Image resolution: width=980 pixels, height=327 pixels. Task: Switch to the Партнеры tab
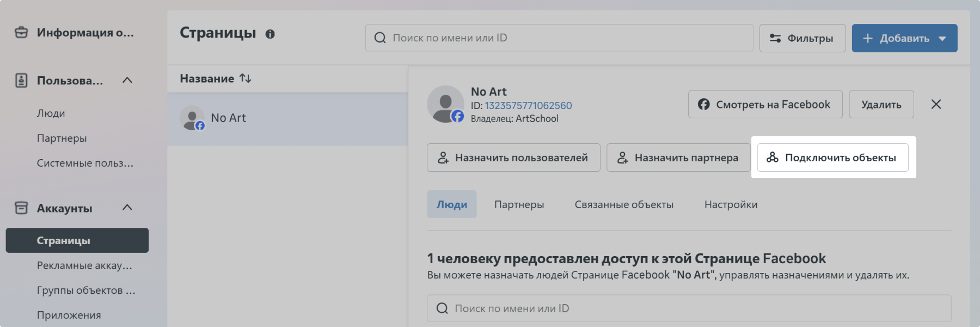click(519, 204)
